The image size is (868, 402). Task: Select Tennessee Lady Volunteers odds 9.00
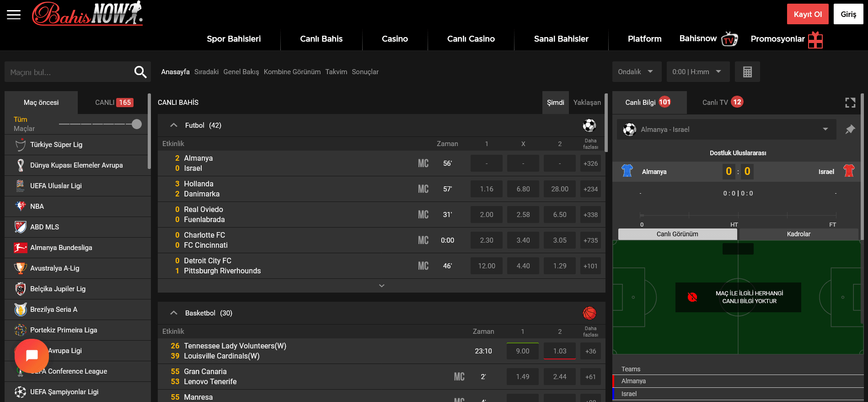coord(523,351)
